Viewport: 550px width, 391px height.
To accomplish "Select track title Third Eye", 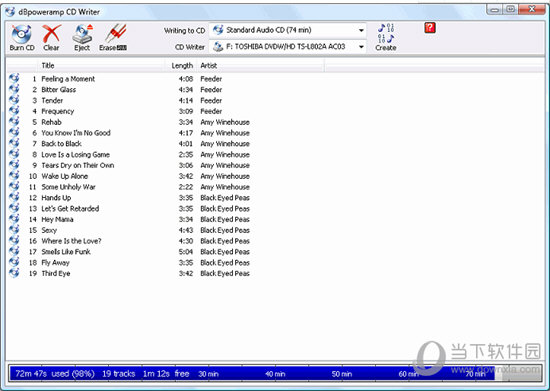I will pyautogui.click(x=56, y=274).
